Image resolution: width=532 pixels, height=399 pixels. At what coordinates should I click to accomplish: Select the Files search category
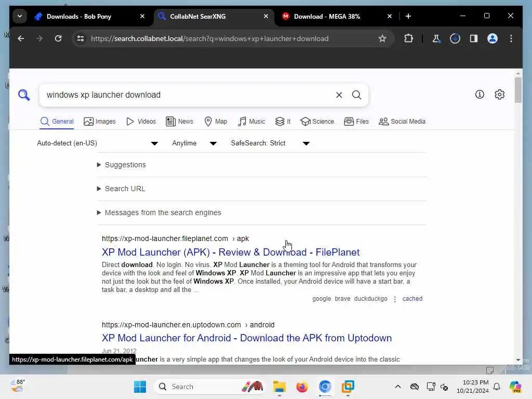click(x=356, y=122)
